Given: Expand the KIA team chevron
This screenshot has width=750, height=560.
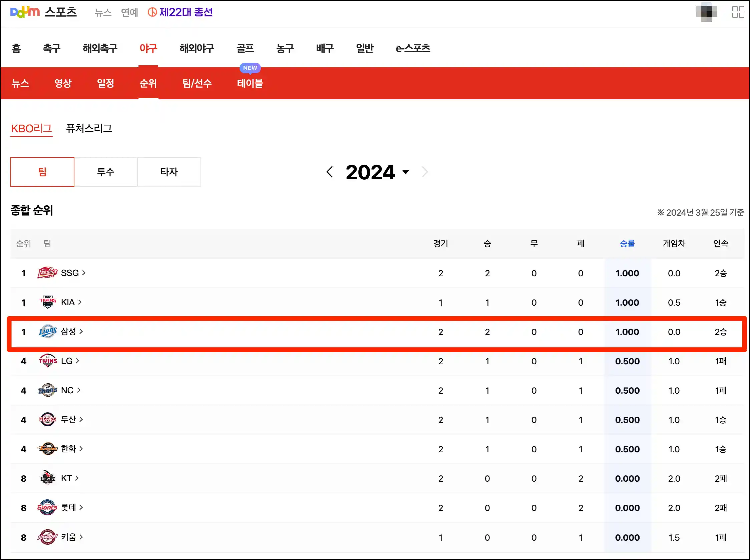Looking at the screenshot, I should pyautogui.click(x=80, y=302).
